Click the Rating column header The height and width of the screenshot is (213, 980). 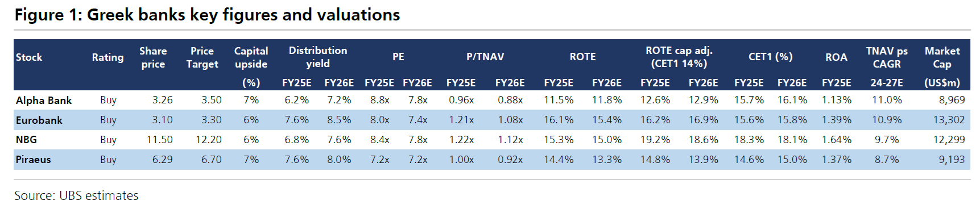point(107,57)
